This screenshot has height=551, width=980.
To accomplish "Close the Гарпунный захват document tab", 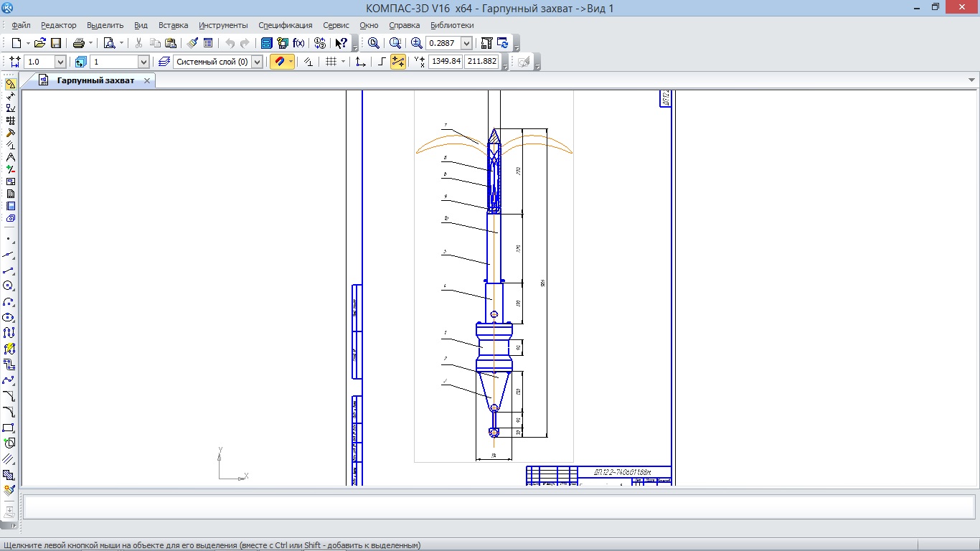I will pos(147,80).
